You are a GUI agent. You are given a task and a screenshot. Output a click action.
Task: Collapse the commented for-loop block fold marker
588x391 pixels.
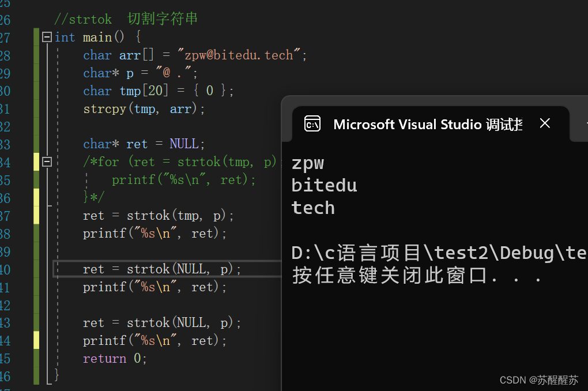tap(46, 161)
